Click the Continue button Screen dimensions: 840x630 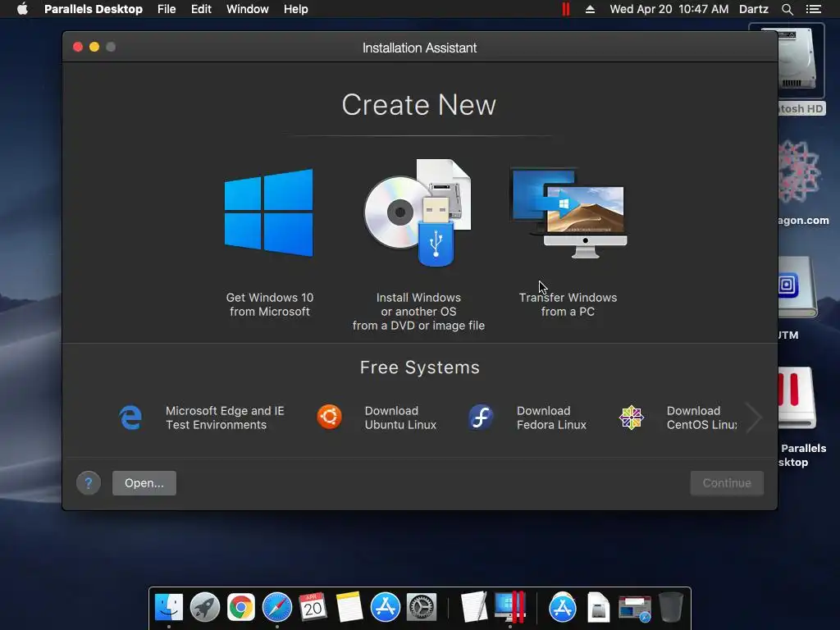(727, 483)
